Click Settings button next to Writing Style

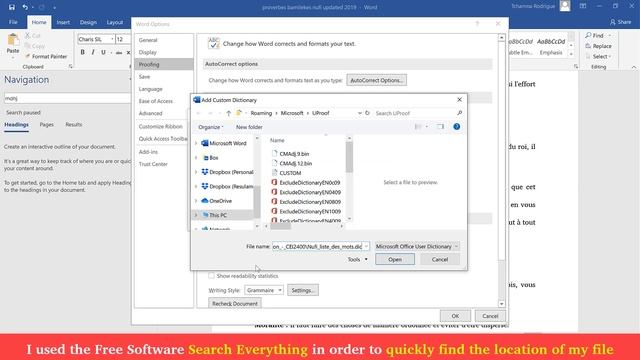(x=303, y=290)
